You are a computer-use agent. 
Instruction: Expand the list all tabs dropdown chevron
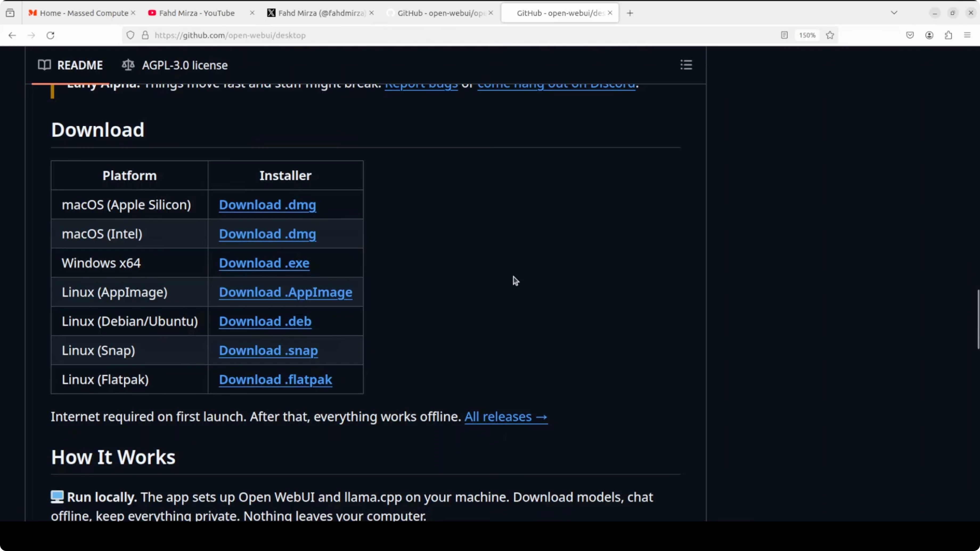pos(894,13)
